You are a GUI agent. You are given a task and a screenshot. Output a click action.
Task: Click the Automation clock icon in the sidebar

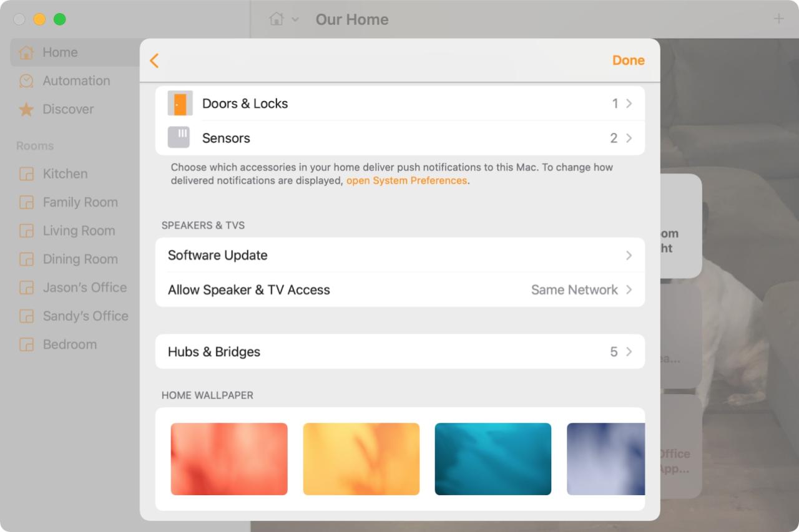pyautogui.click(x=26, y=81)
